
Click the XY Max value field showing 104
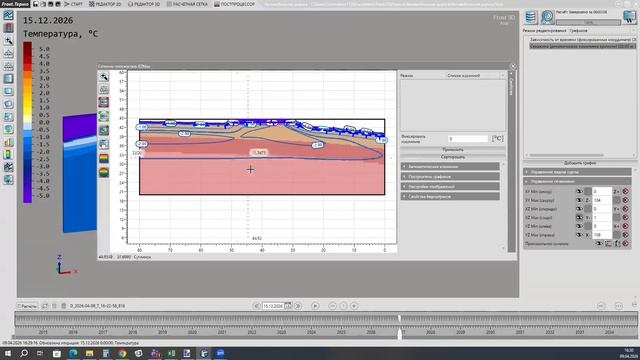602,200
